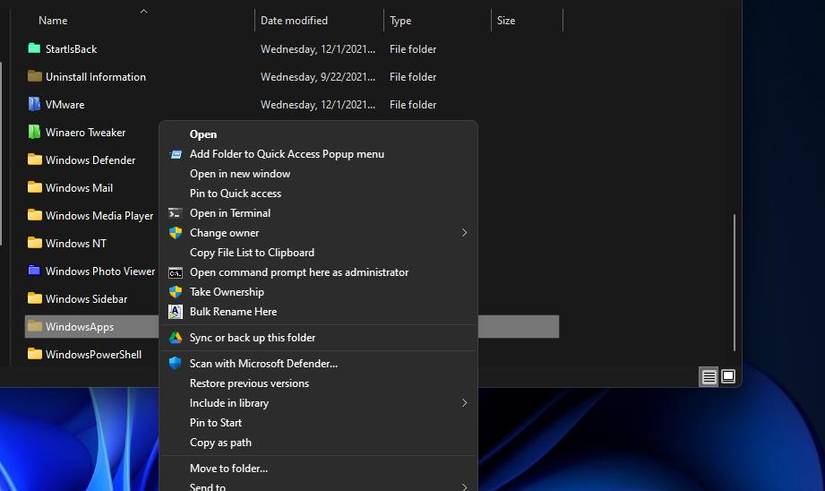Image resolution: width=825 pixels, height=491 pixels.
Task: Select the WindowsPowerShell folder name
Action: tap(93, 354)
